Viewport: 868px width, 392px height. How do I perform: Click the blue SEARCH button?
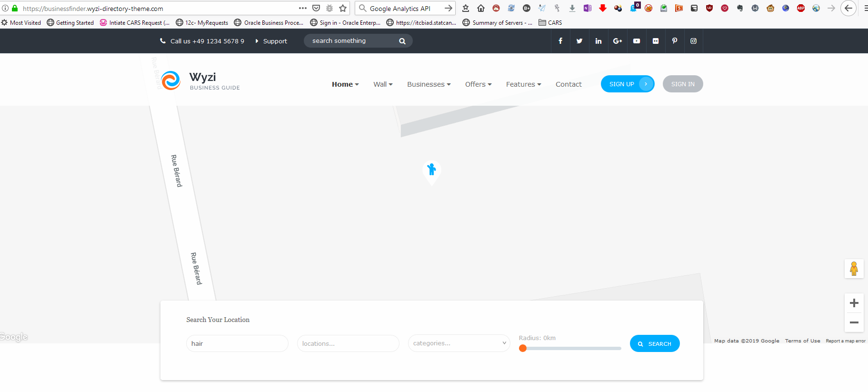655,343
